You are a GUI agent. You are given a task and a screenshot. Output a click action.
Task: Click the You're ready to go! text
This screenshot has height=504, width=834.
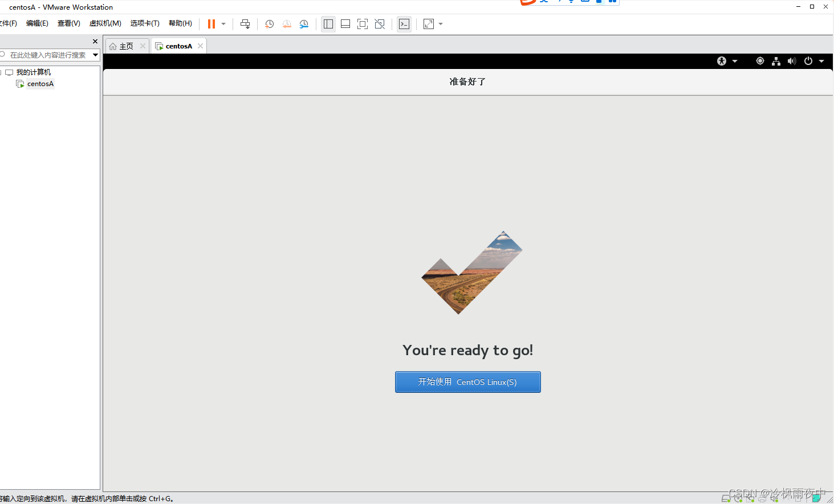click(x=468, y=350)
